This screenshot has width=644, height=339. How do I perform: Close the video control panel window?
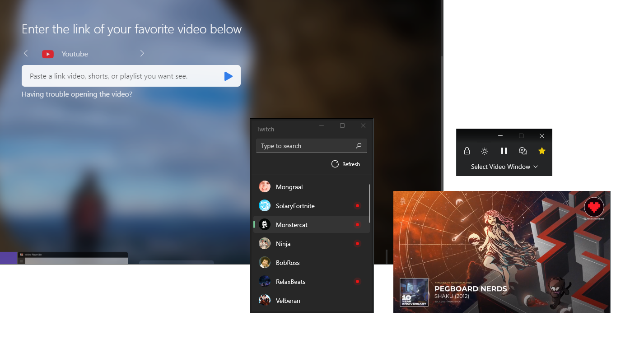pyautogui.click(x=542, y=136)
